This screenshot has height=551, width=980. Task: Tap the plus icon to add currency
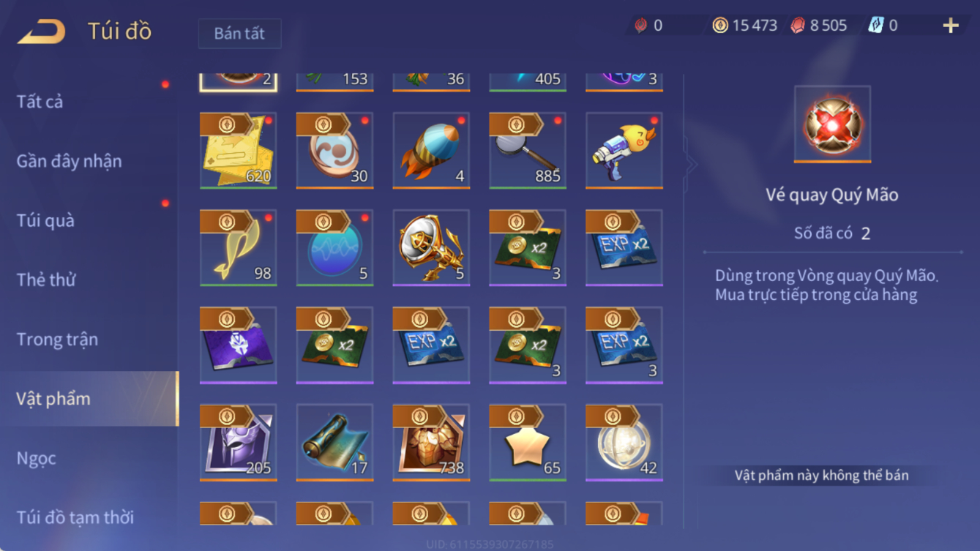pos(951,26)
